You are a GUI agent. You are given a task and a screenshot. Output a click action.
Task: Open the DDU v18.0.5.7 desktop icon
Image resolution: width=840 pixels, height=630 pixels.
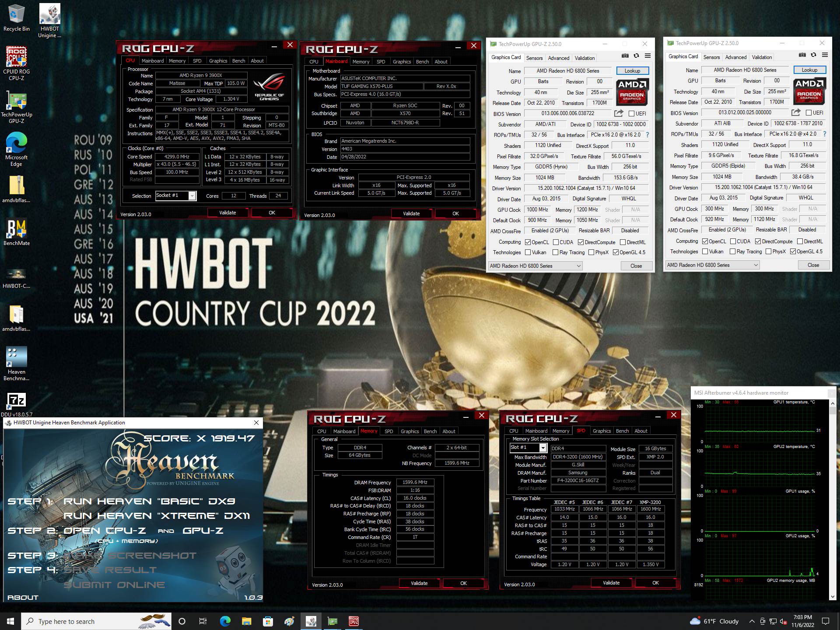(17, 405)
